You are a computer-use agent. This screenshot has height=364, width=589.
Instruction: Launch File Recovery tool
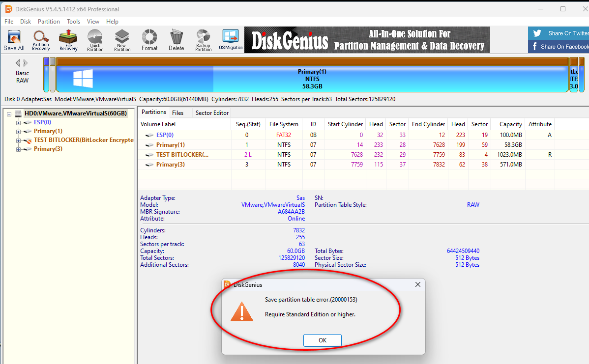[x=68, y=40]
